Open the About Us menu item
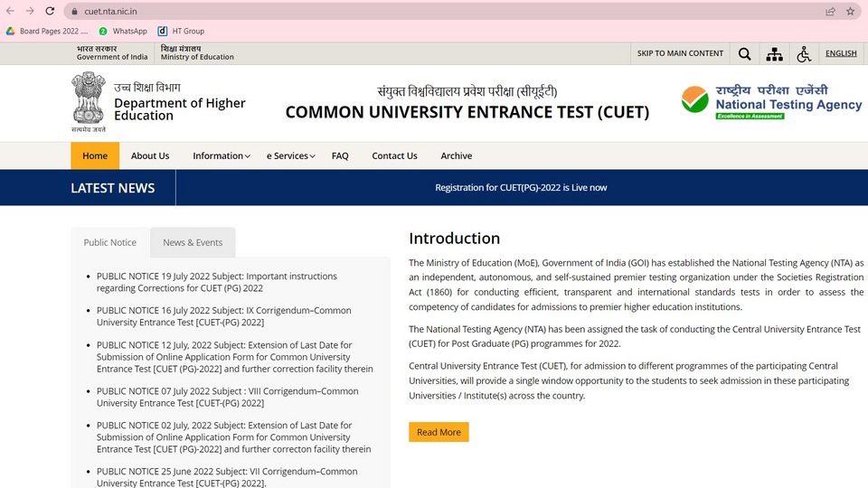This screenshot has width=868, height=488. 150,156
